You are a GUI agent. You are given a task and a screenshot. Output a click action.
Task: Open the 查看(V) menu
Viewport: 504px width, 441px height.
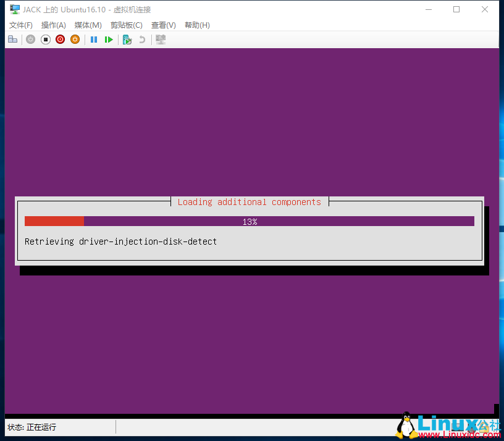click(162, 25)
